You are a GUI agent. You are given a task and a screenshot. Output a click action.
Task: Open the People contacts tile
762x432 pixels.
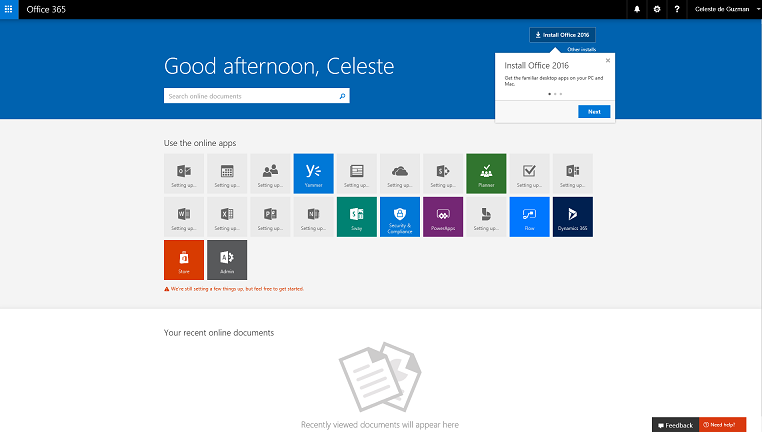point(270,173)
